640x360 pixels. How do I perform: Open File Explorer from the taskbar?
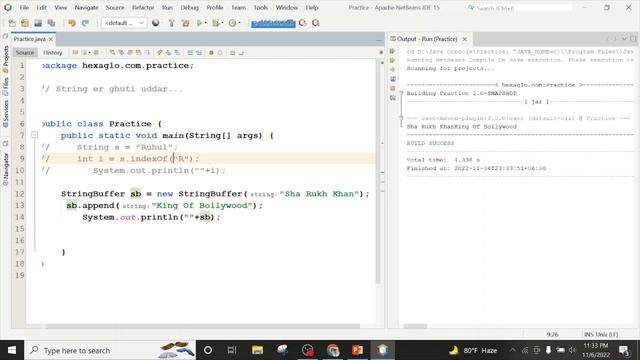pyautogui.click(x=258, y=350)
